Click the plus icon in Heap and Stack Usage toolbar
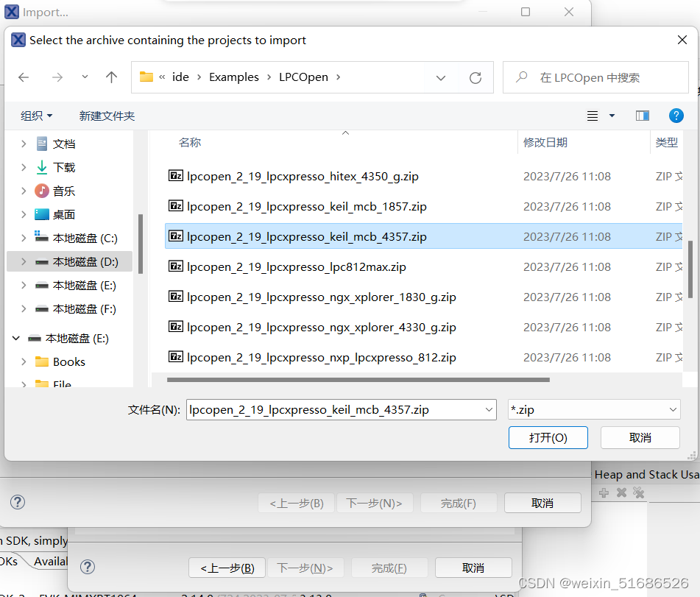 [x=604, y=492]
